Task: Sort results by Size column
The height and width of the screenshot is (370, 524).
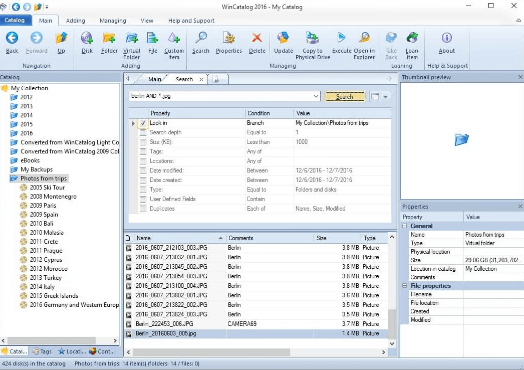Action: pos(337,238)
